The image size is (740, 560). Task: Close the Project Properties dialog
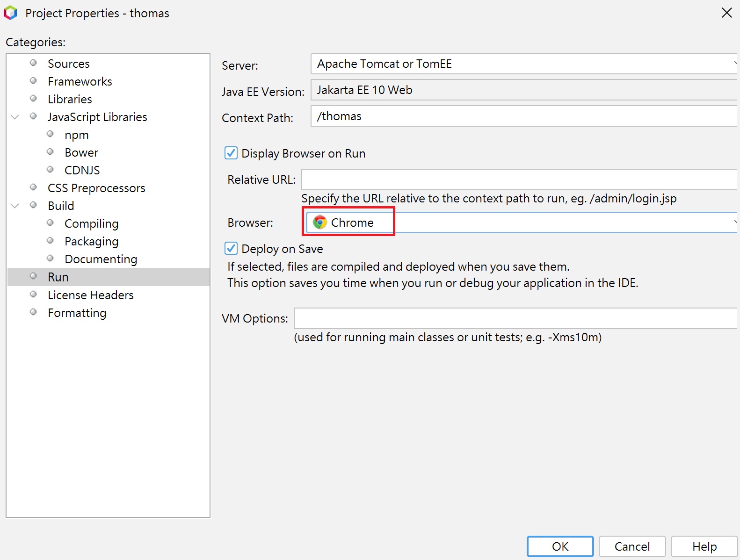[x=726, y=13]
